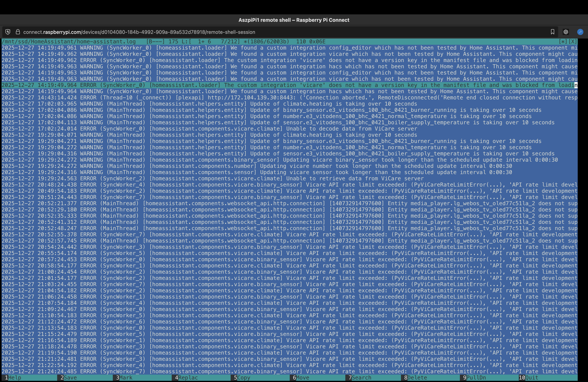Open the 7 Search function key label
Screen dimensions: 588x382
[x=361, y=377]
